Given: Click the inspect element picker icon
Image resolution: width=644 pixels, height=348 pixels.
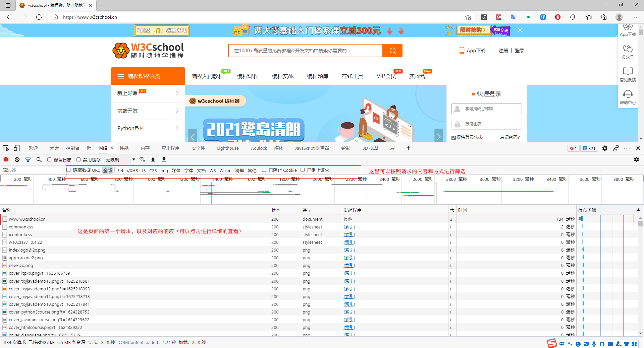Looking at the screenshot, I should tap(6, 148).
